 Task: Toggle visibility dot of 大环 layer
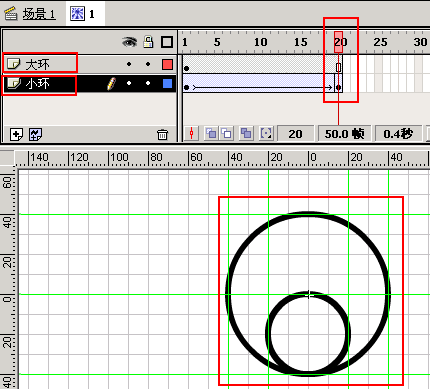pyautogui.click(x=129, y=64)
